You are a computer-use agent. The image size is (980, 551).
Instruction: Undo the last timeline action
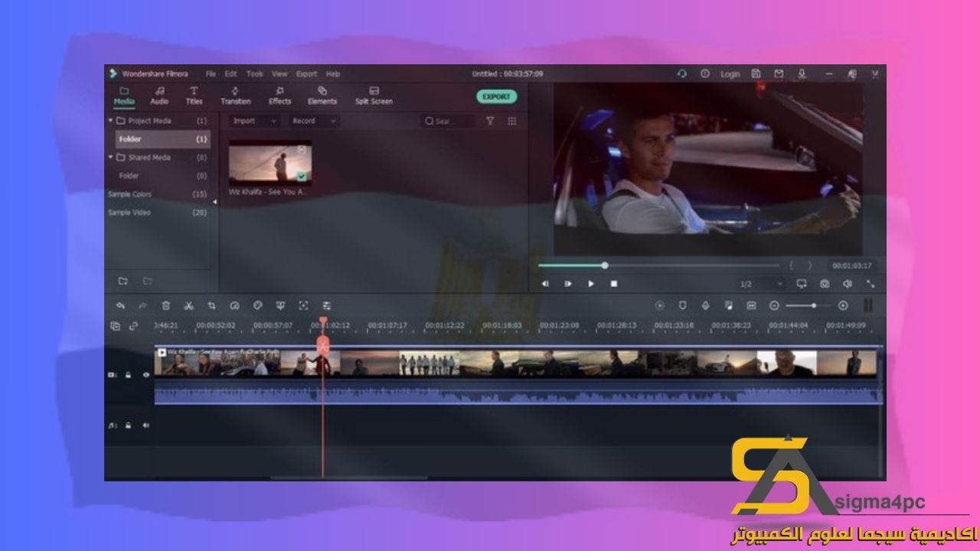(x=120, y=305)
